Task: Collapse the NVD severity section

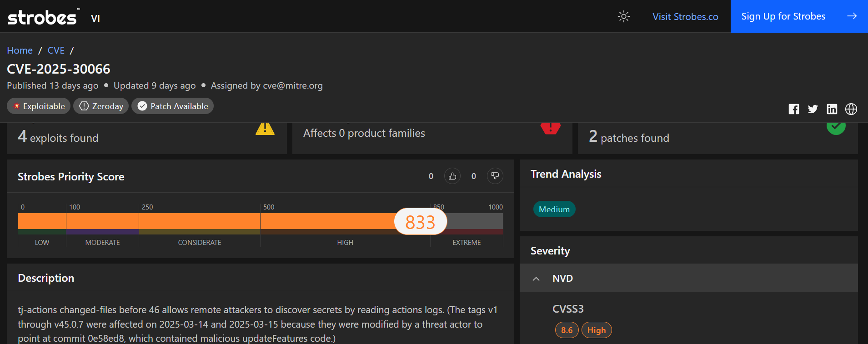Action: (x=536, y=279)
